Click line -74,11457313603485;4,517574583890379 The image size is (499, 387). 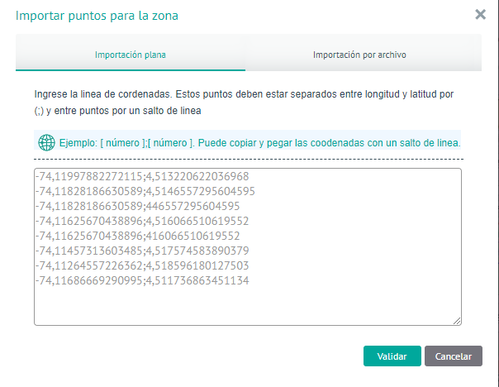142,251
